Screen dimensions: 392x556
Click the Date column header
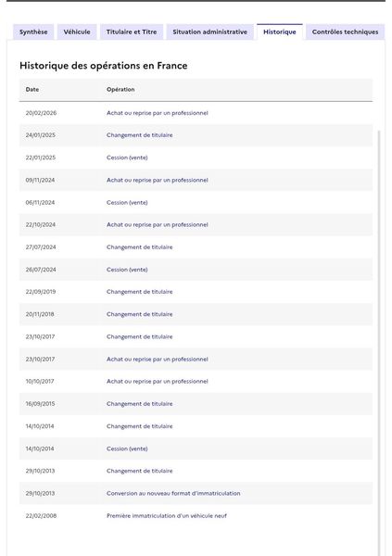[32, 89]
